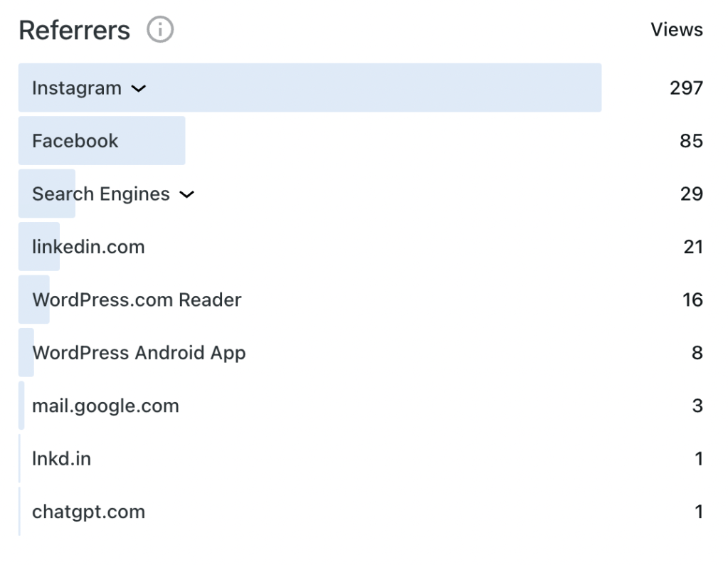The width and height of the screenshot is (728, 565).
Task: Open the mail.google.com referrer
Action: point(105,406)
